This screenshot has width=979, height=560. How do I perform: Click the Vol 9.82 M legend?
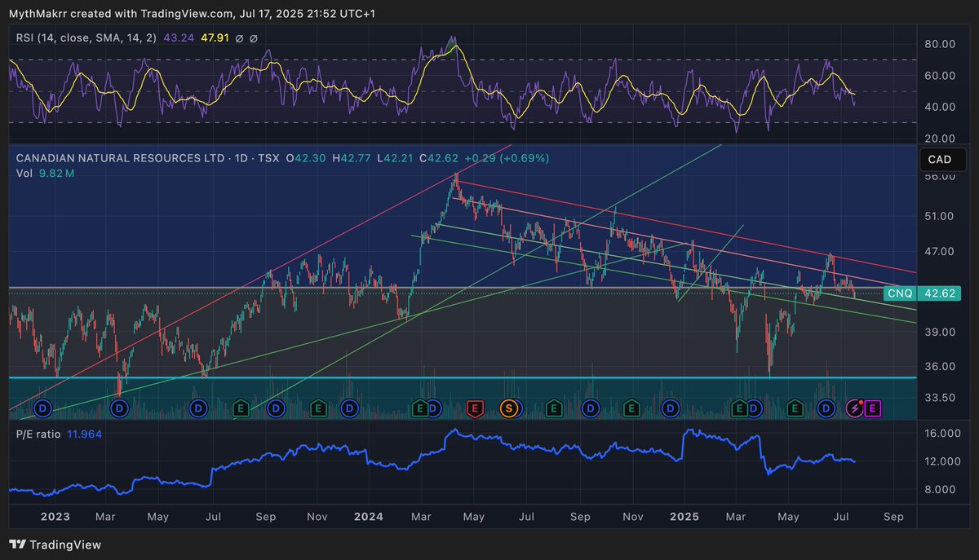click(46, 174)
